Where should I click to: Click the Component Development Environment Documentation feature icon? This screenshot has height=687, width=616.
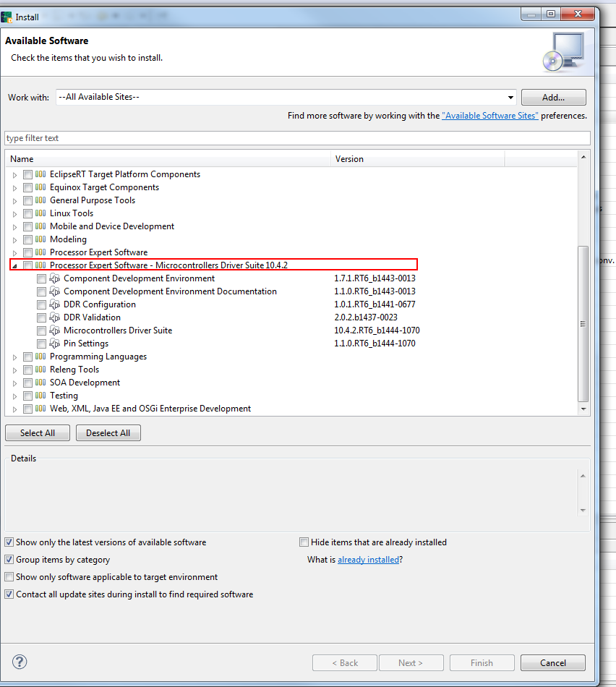pyautogui.click(x=55, y=291)
